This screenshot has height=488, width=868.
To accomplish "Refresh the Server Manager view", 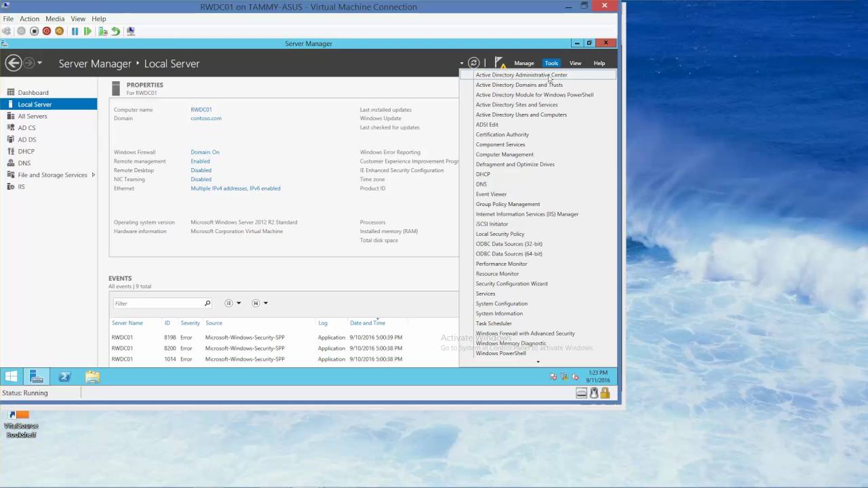I will (x=474, y=63).
